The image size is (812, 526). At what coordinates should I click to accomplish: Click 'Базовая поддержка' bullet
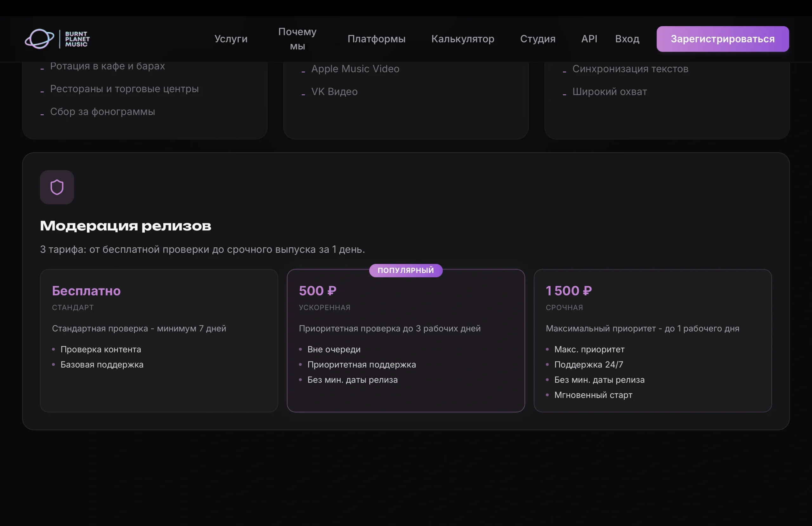pyautogui.click(x=102, y=364)
